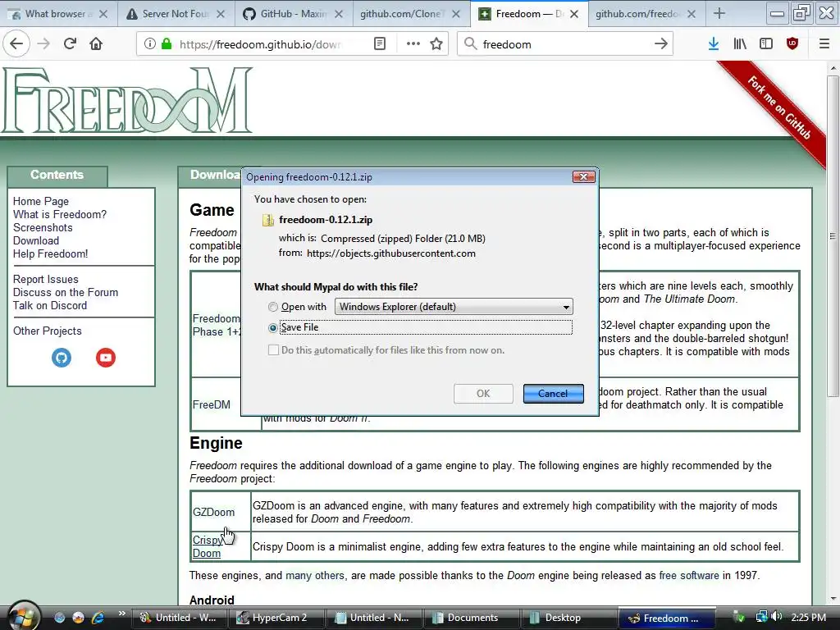The height and width of the screenshot is (630, 840).
Task: Switch to github.com/freedoom tab
Action: coord(637,14)
